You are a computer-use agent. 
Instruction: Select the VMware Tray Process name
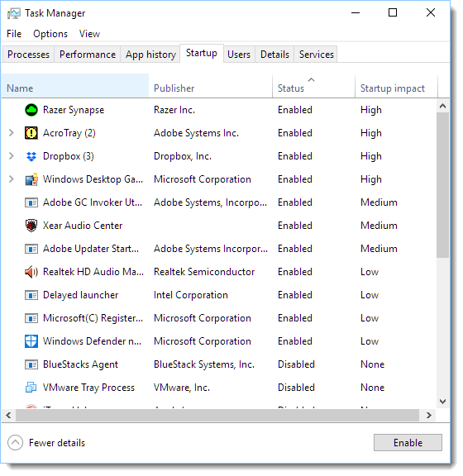click(x=88, y=388)
